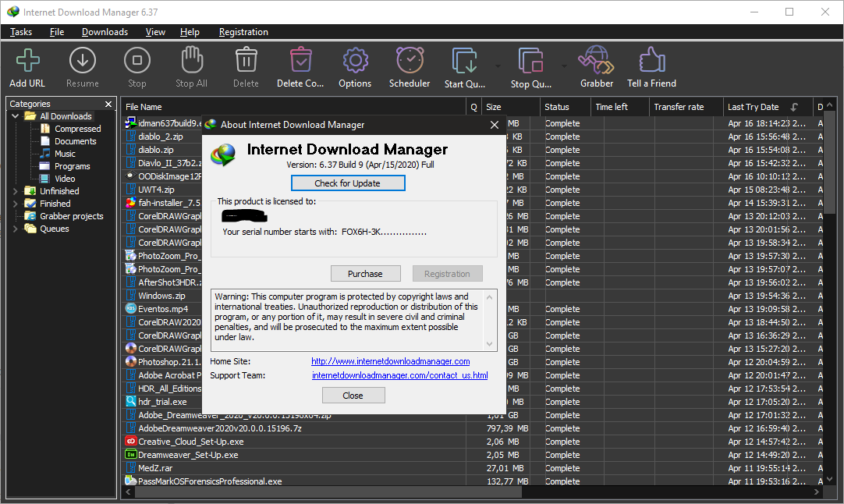Click the Stop Queue icon
The width and height of the screenshot is (844, 504).
pyautogui.click(x=530, y=60)
